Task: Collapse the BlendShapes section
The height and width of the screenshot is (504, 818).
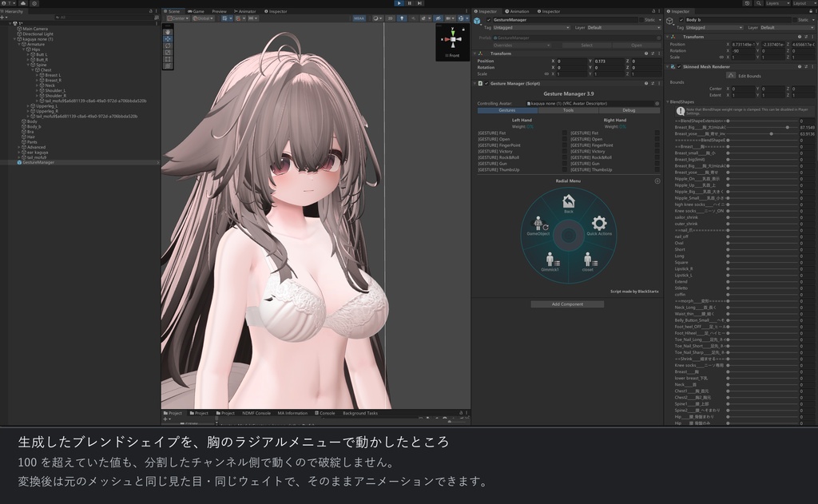Action: pyautogui.click(x=668, y=101)
